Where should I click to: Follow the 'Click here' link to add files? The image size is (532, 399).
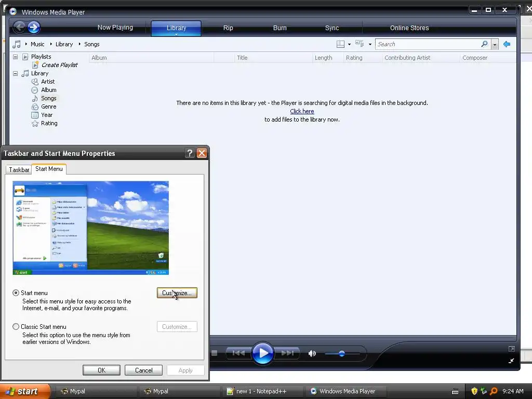(302, 111)
